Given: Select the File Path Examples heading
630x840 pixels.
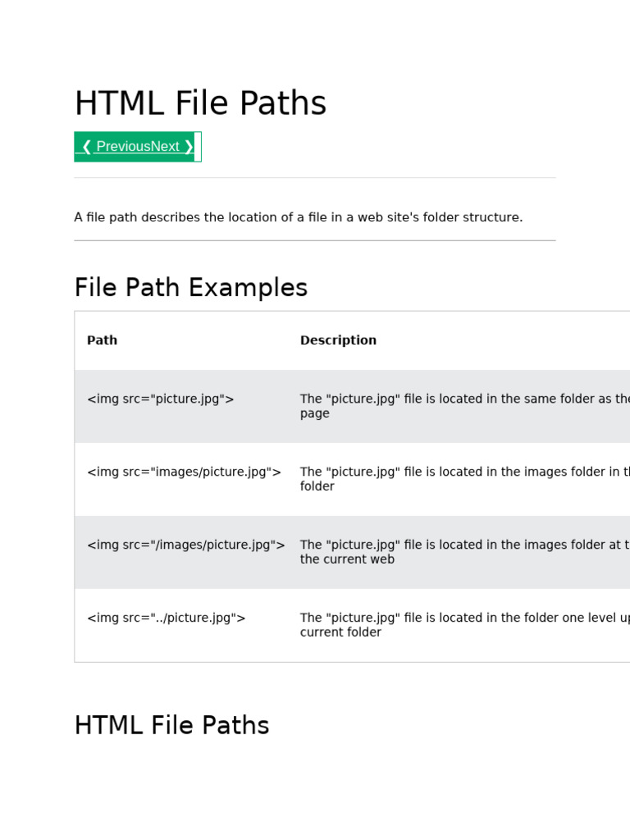Looking at the screenshot, I should click(x=190, y=288).
